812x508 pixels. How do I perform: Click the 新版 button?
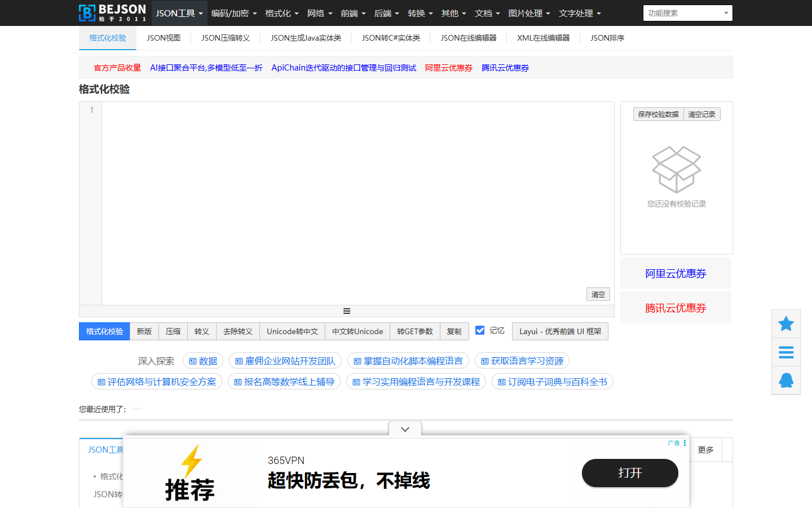pos(144,331)
